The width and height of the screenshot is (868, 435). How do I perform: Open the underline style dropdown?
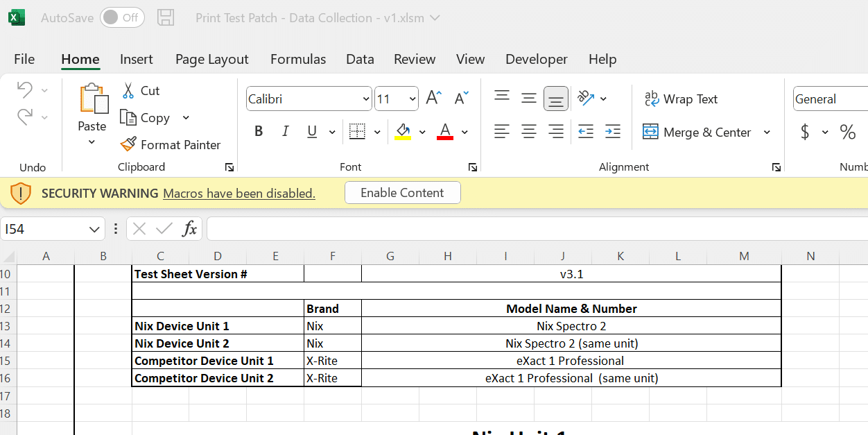coord(332,133)
